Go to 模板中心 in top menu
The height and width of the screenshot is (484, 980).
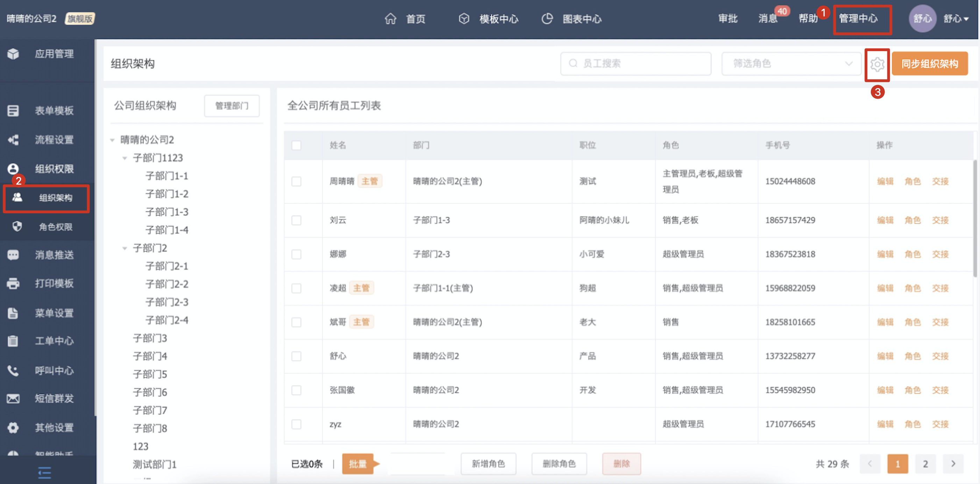[x=498, y=19]
